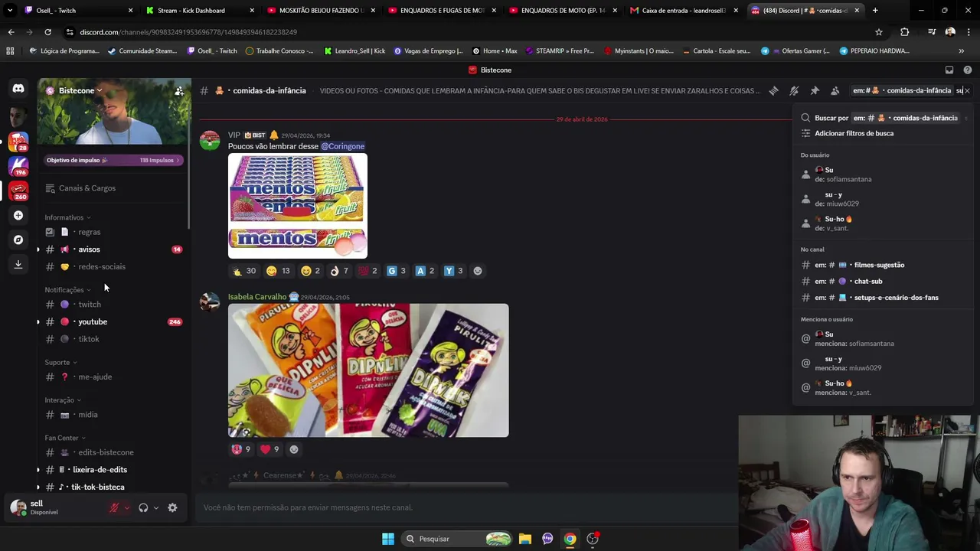Open the avisos channel
The width and height of the screenshot is (980, 551).
[112, 249]
